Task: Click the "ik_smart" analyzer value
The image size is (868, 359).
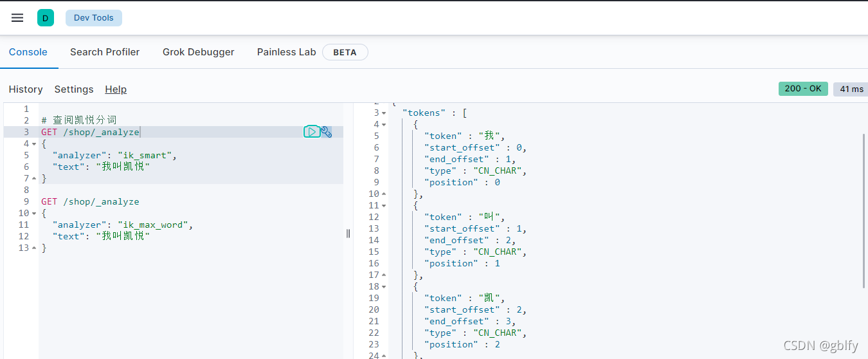Action: [x=145, y=155]
